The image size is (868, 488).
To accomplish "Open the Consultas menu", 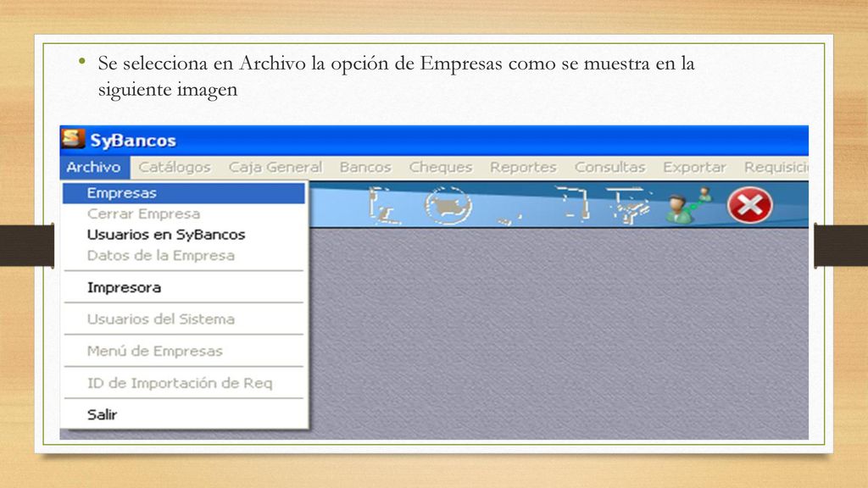I will (x=609, y=167).
